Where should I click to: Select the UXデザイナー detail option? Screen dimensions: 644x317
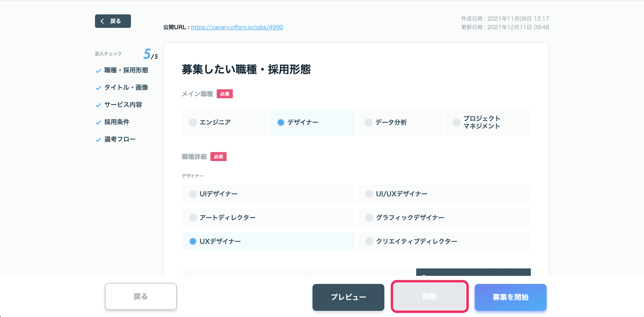[x=268, y=241]
